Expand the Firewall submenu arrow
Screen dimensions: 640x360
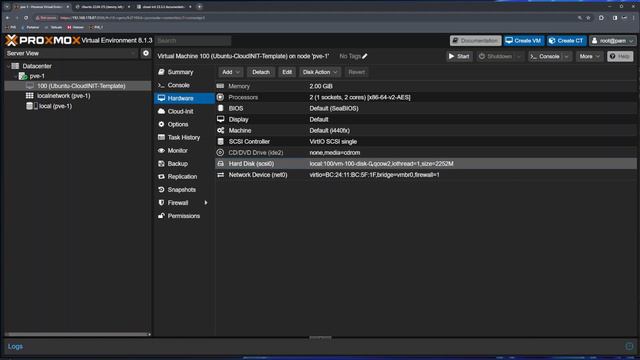tap(206, 203)
